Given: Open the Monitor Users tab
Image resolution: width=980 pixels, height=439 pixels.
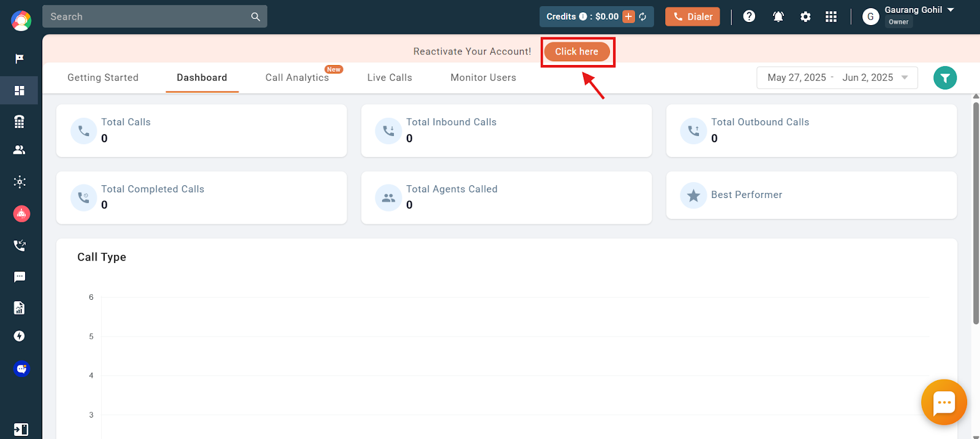Looking at the screenshot, I should pos(483,78).
